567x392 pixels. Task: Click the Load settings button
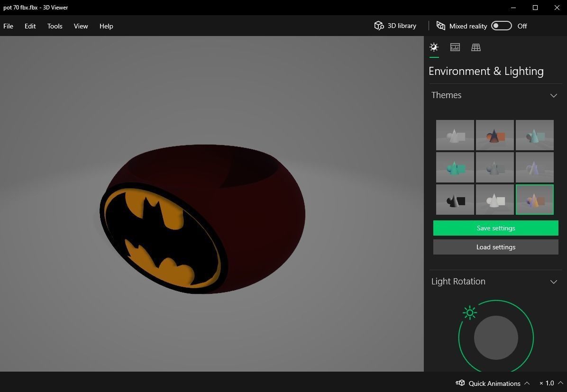[496, 247]
